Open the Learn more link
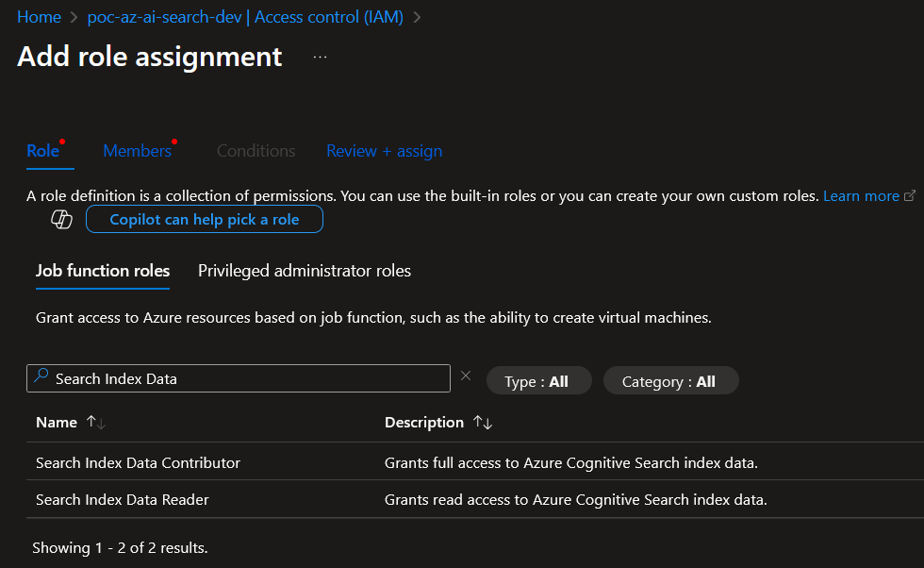This screenshot has width=924, height=568. pyautogui.click(x=861, y=196)
